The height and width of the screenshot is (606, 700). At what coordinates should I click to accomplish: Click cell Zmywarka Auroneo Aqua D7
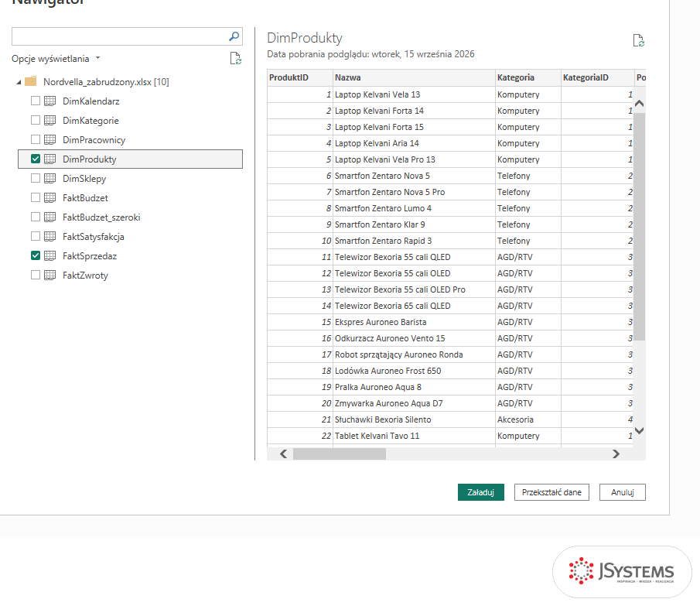point(414,403)
